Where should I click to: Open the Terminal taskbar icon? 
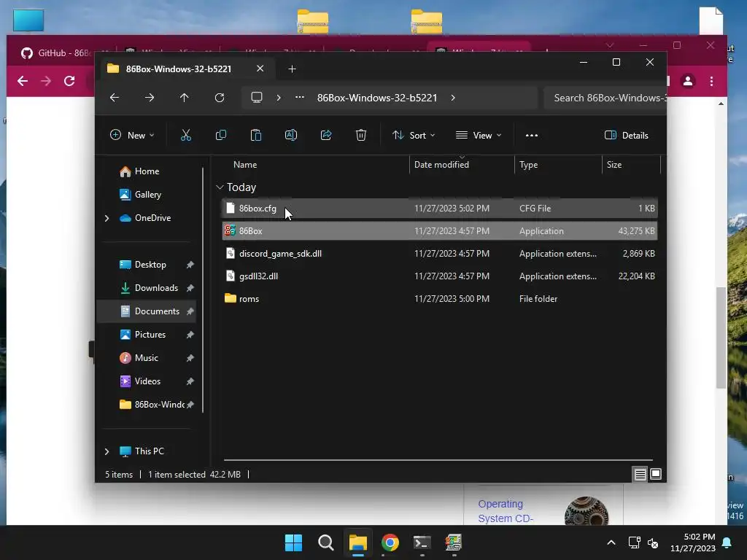click(x=422, y=542)
